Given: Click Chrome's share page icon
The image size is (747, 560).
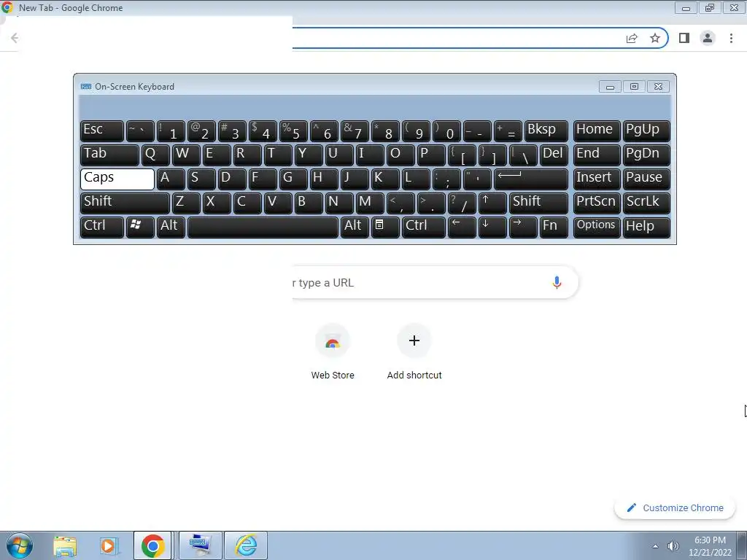Looking at the screenshot, I should pyautogui.click(x=632, y=38).
